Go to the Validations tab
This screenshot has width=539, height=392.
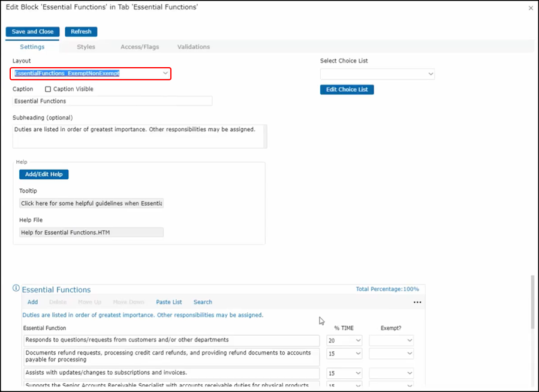tap(193, 47)
